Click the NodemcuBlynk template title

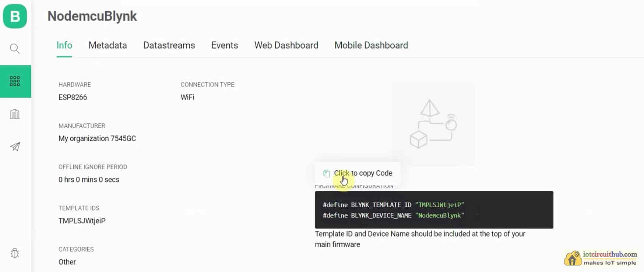[92, 16]
